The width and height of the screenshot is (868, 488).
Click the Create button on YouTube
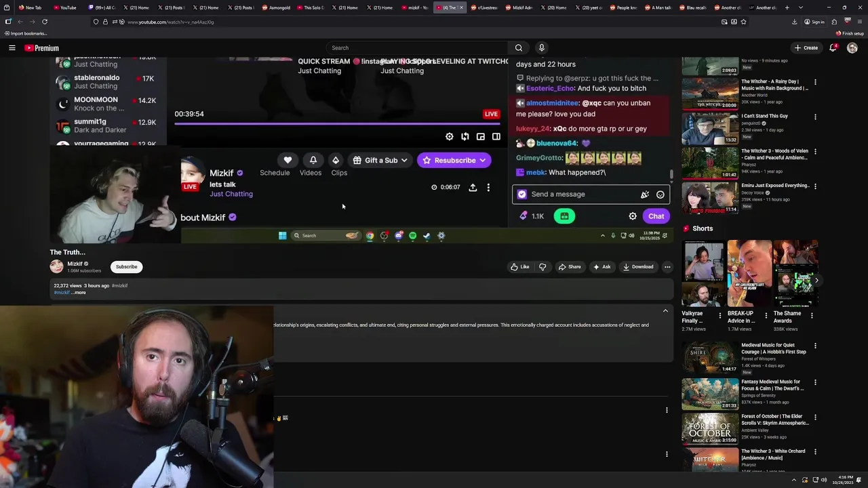coord(806,48)
